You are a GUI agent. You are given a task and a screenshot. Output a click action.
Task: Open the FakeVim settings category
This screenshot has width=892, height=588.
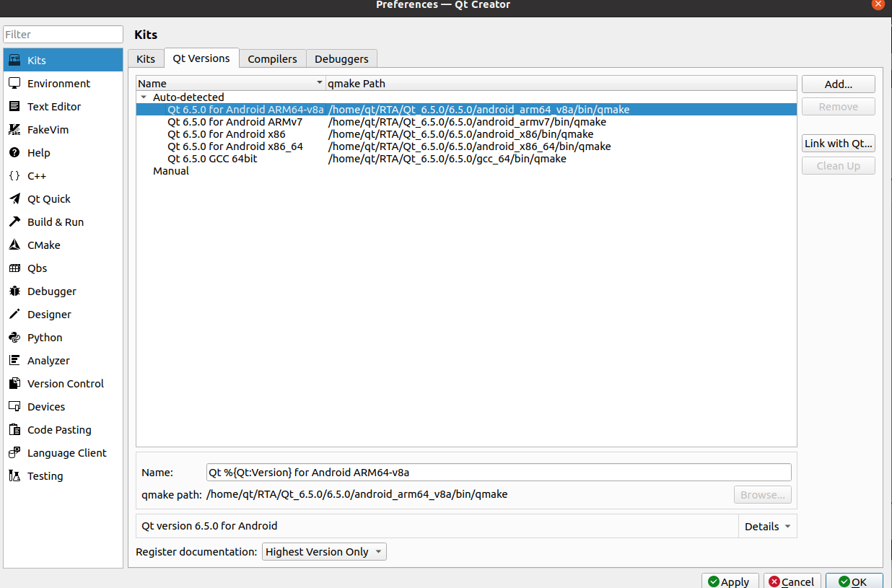pyautogui.click(x=63, y=130)
